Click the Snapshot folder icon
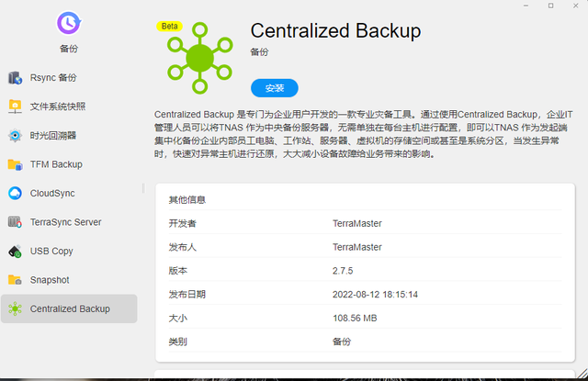 coord(15,280)
